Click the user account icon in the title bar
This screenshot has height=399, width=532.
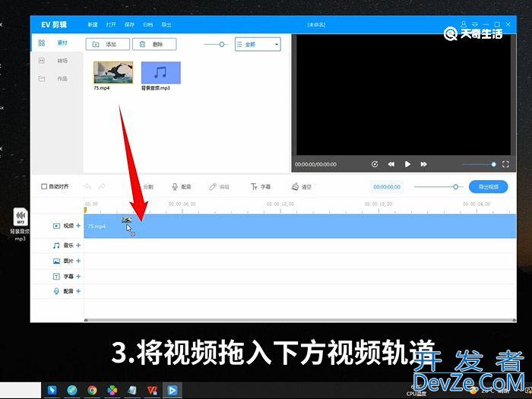tap(464, 24)
